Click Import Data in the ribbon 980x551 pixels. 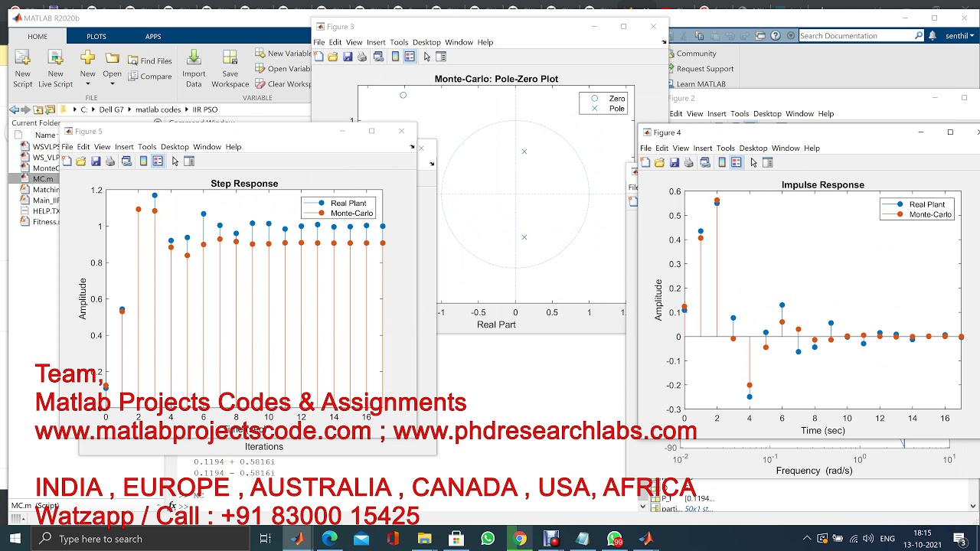194,69
